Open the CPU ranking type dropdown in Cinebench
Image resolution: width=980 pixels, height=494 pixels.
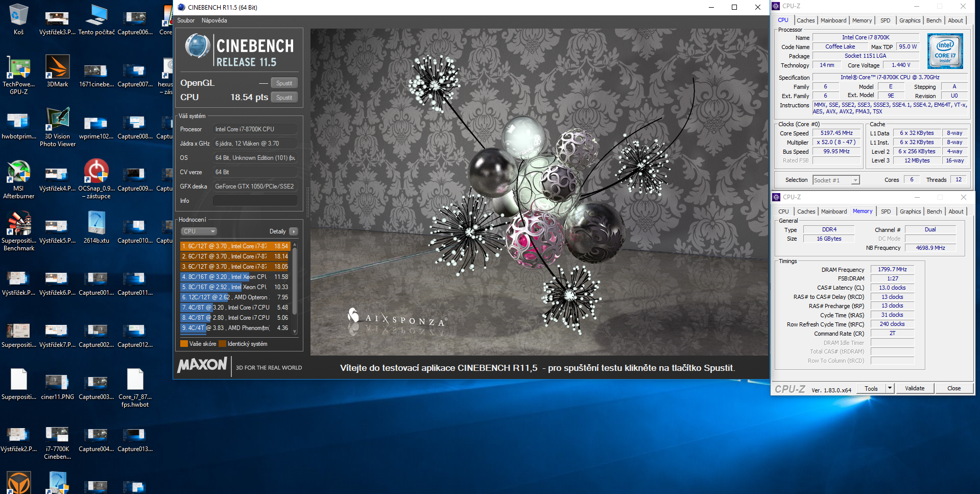199,231
